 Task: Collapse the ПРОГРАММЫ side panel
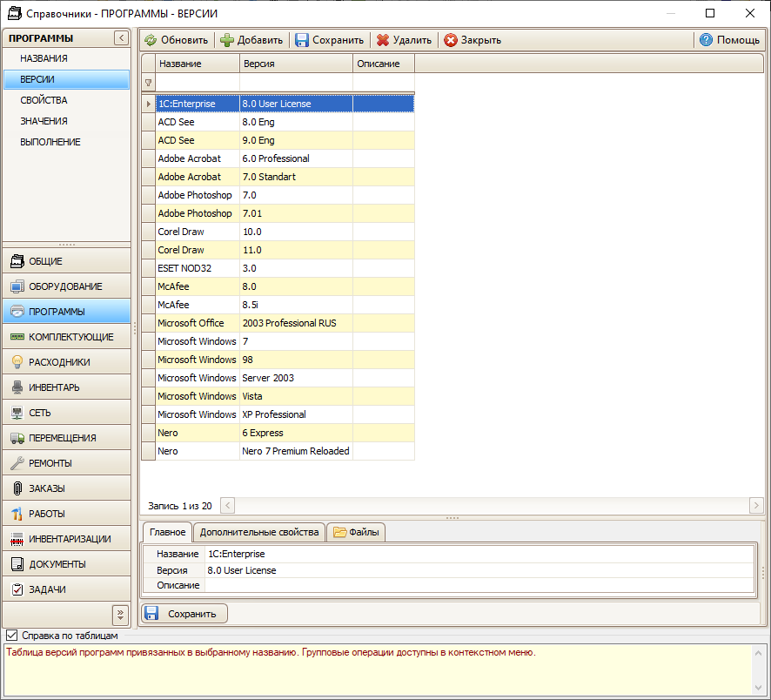(x=121, y=38)
